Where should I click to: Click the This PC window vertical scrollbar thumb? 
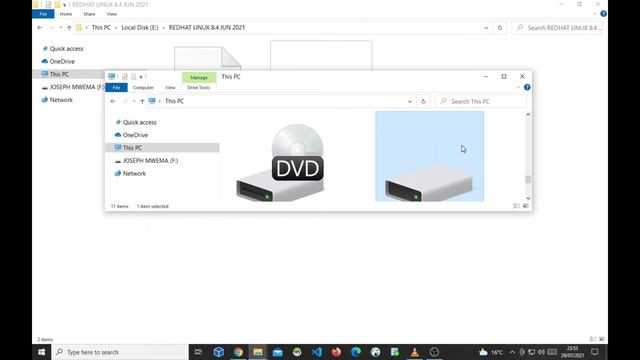tap(528, 180)
